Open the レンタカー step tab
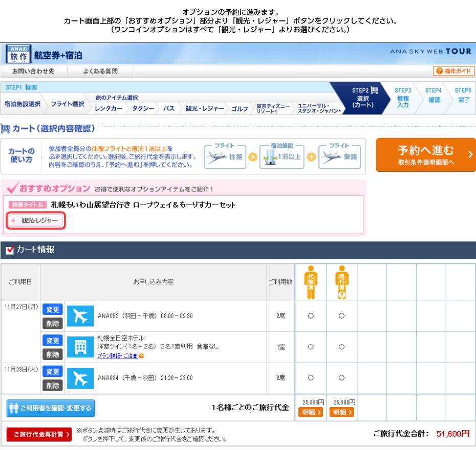The width and height of the screenshot is (476, 450). [x=109, y=108]
